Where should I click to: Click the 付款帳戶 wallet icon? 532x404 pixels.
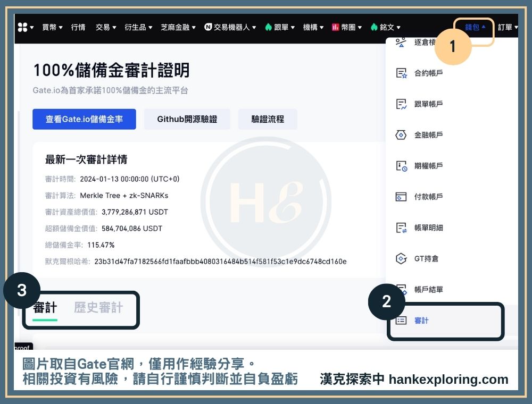click(401, 197)
